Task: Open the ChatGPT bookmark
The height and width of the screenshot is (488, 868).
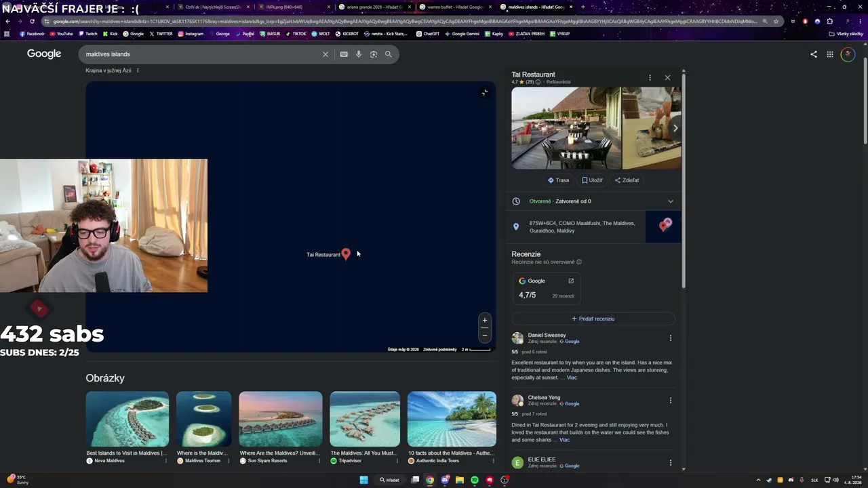Action: point(428,34)
